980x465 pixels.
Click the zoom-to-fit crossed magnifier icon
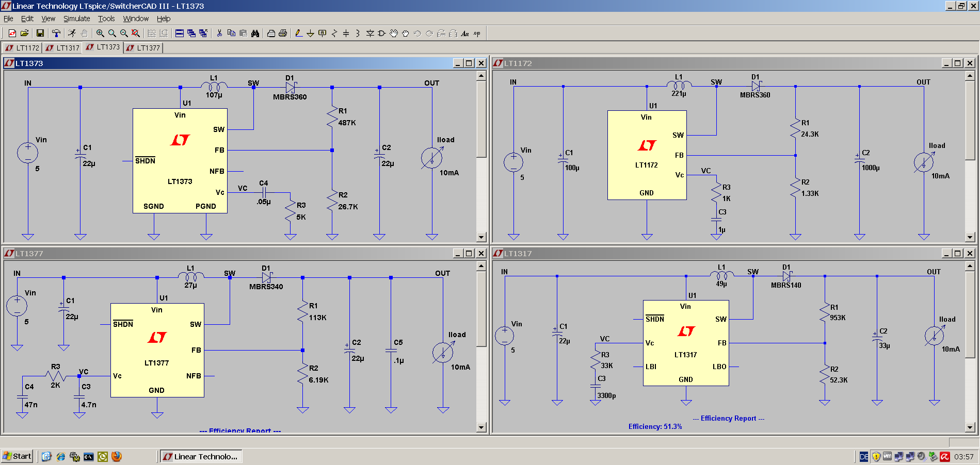136,33
